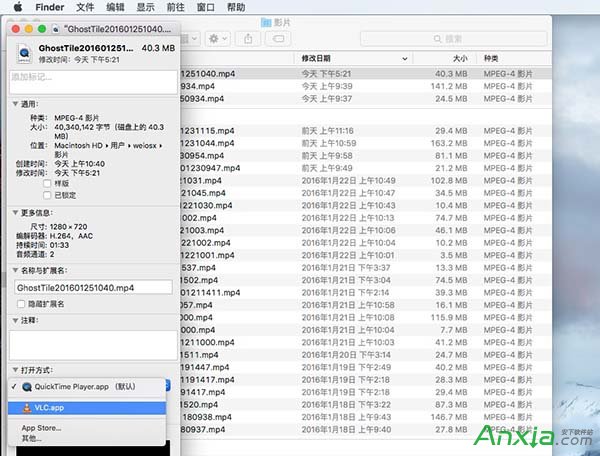Select the file row 01230947.mp4
The height and width of the screenshot is (456, 600).
tap(366, 168)
